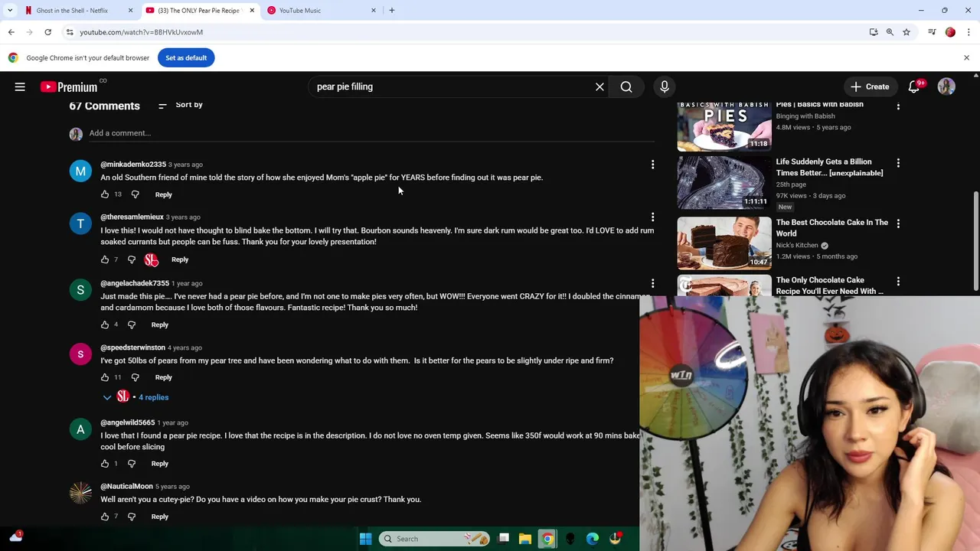The width and height of the screenshot is (980, 551).
Task: Reply to @minkademko2335 comment
Action: (x=163, y=194)
